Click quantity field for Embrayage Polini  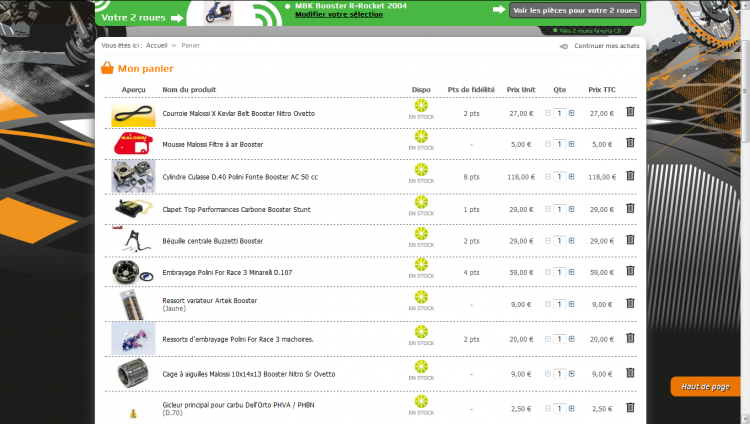(x=560, y=272)
